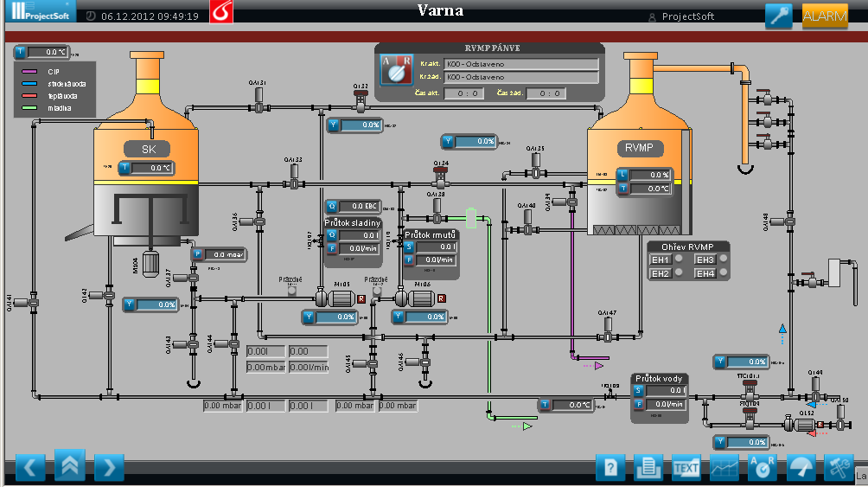This screenshot has height=487, width=868.
Task: Open the trend chart icon
Action: click(x=724, y=468)
